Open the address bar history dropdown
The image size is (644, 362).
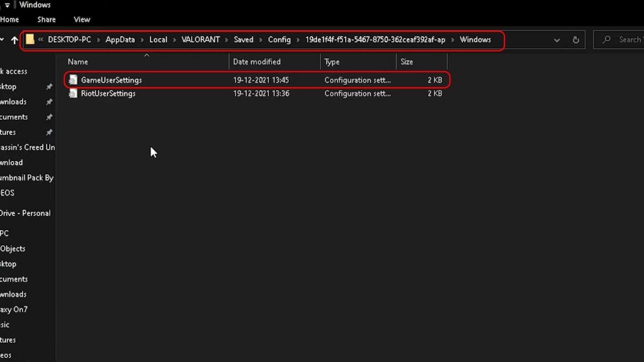tap(556, 40)
